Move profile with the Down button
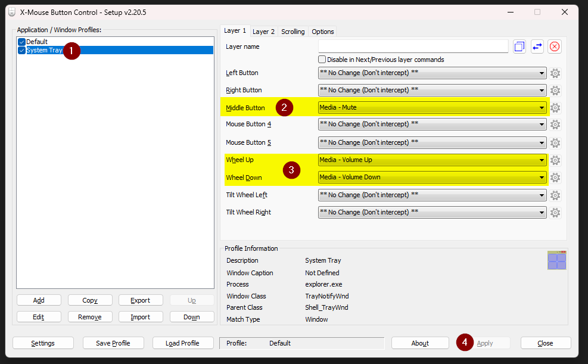This screenshot has width=588, height=364. (x=192, y=317)
